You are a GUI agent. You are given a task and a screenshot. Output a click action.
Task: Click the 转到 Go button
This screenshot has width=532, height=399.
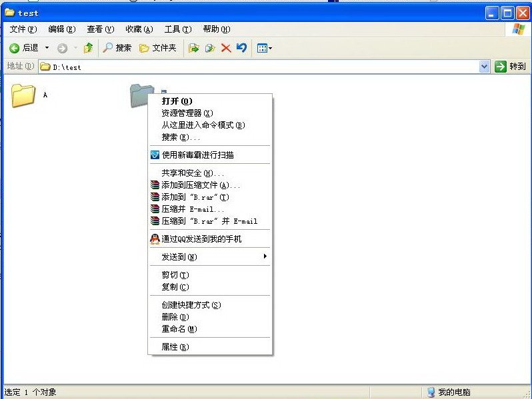click(510, 67)
